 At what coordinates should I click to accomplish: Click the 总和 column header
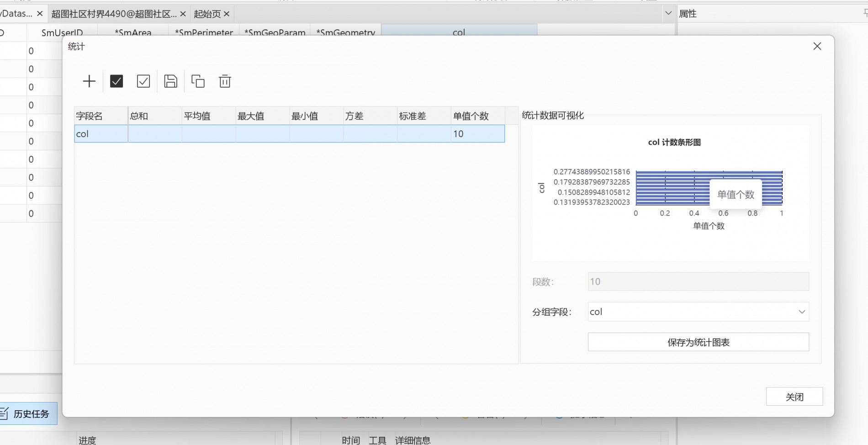(155, 116)
